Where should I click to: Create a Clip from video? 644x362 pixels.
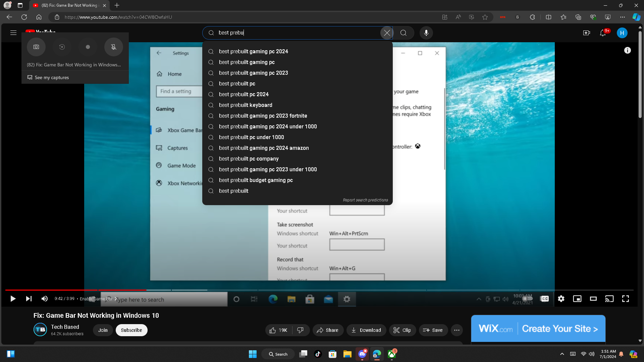[402, 330]
